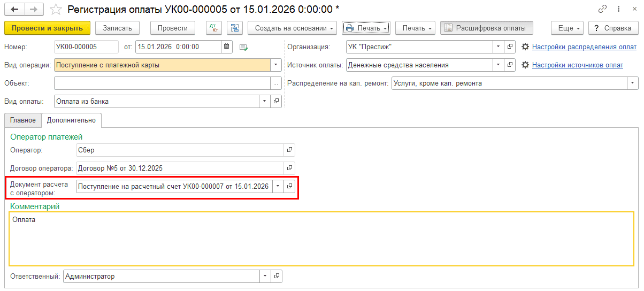
Task: Copy link to document via chain icon
Action: point(603,9)
